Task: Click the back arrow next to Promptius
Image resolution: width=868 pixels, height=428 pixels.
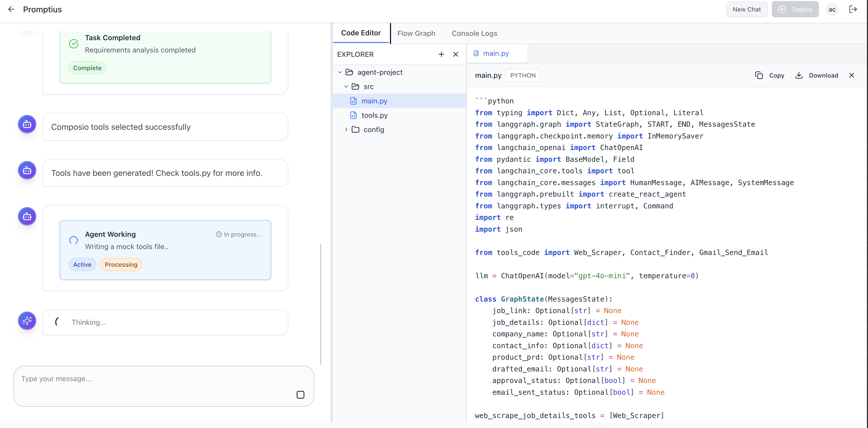Action: tap(11, 9)
